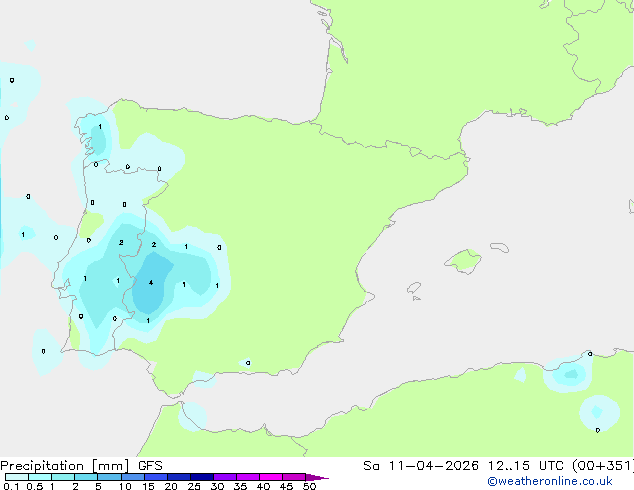Click the legend label '0.1'
The image size is (634, 490).
pyautogui.click(x=11, y=486)
